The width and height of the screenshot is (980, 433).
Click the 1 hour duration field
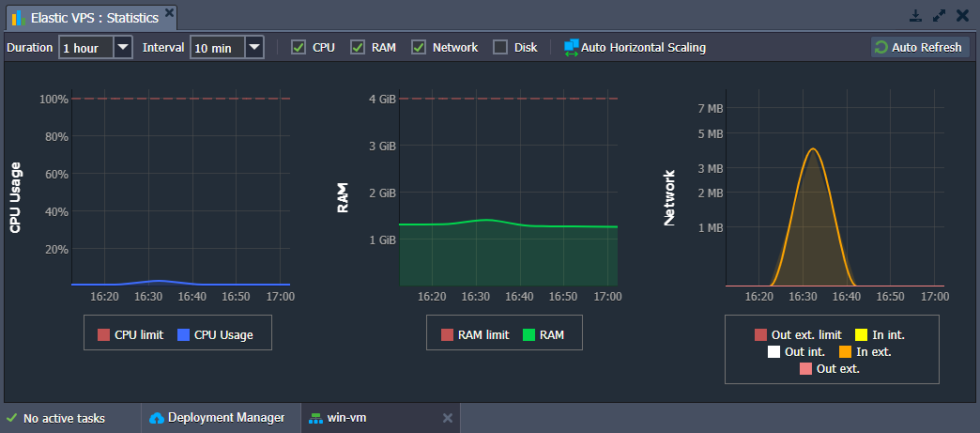click(x=87, y=48)
